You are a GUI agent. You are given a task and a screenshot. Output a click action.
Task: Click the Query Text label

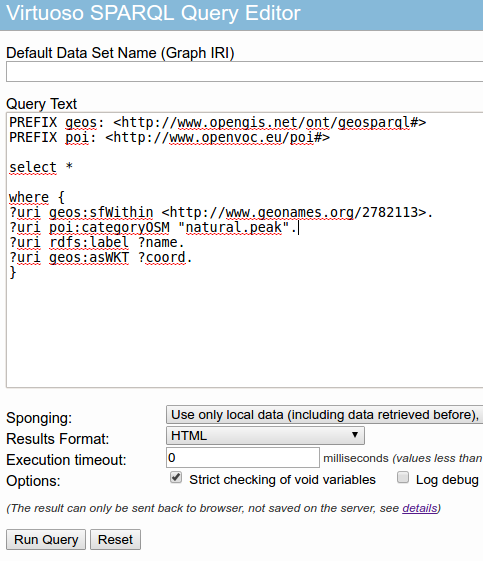[x=42, y=104]
